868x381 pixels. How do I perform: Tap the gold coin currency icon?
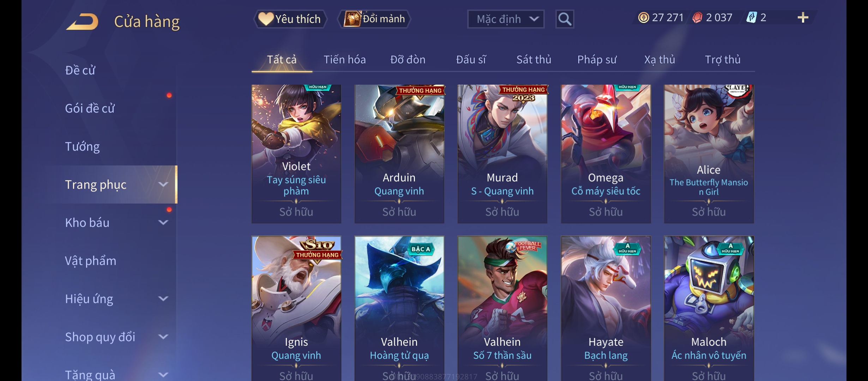[644, 18]
